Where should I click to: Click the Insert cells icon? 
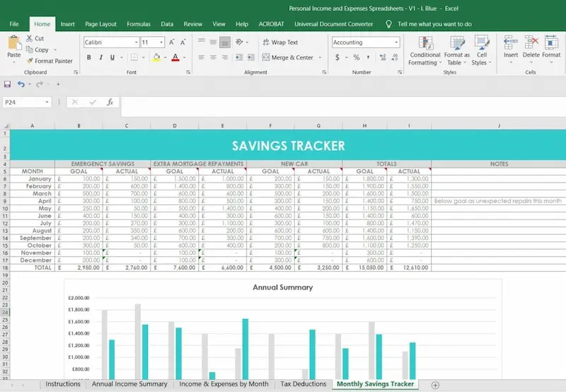(x=511, y=42)
